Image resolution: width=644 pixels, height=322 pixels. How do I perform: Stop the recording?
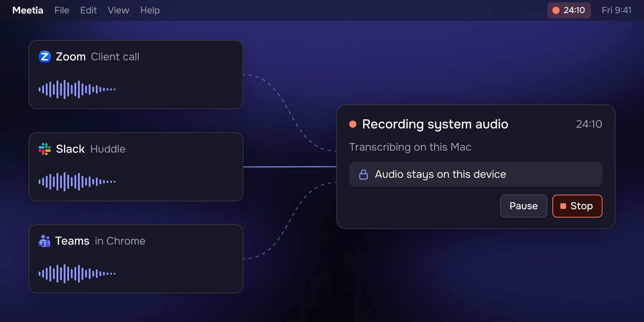point(577,206)
